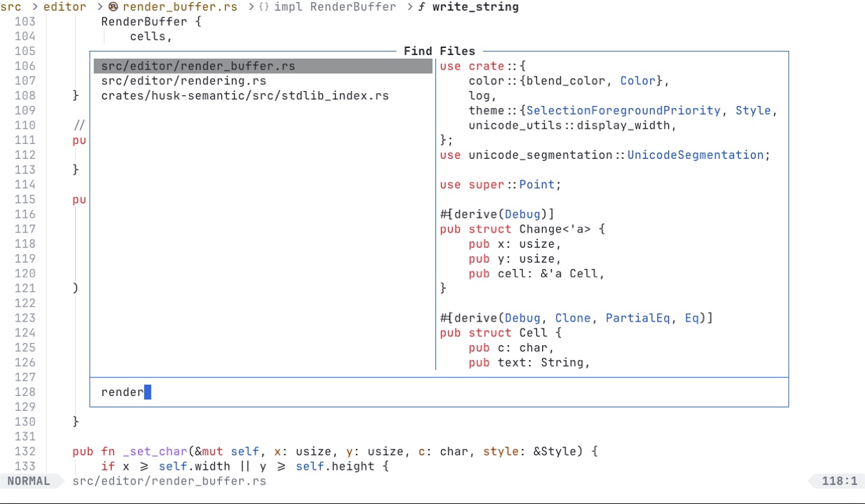Click cursor position 118:1 in status bar
This screenshot has width=865, height=504.
pyautogui.click(x=839, y=481)
